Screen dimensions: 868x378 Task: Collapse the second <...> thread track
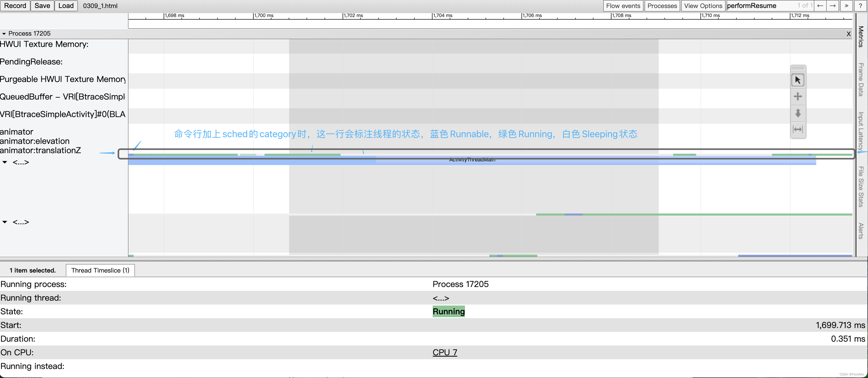point(5,222)
